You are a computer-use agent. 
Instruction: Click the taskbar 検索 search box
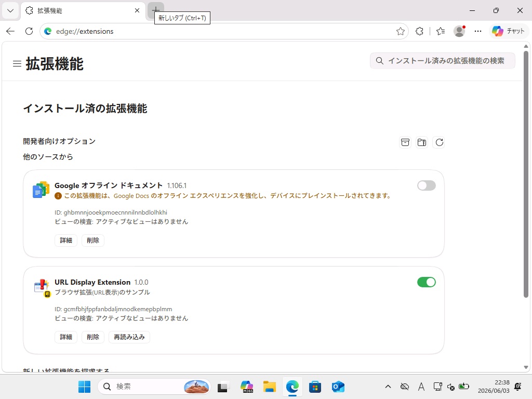coord(154,387)
